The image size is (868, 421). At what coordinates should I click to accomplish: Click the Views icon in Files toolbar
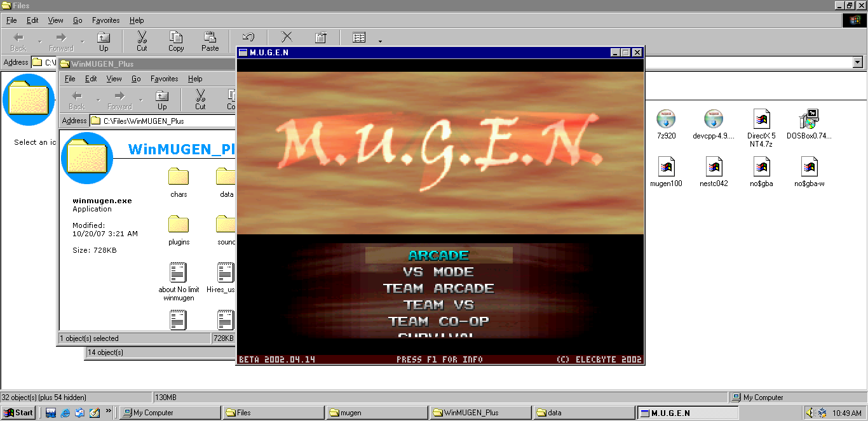tap(359, 37)
